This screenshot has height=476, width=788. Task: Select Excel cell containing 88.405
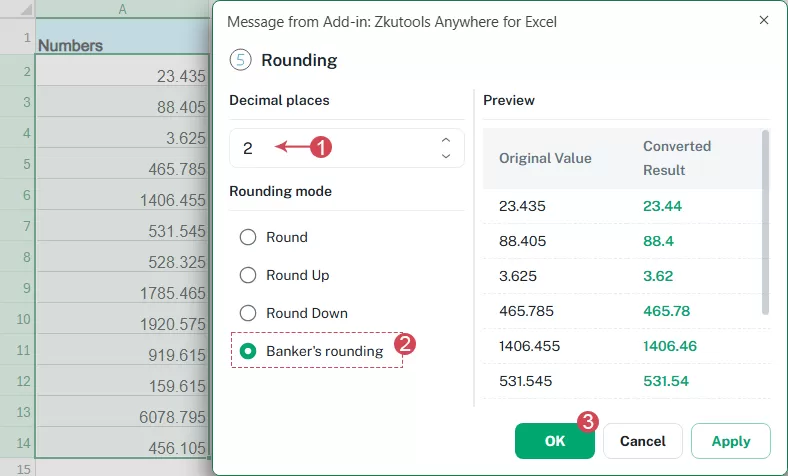[x=123, y=102]
